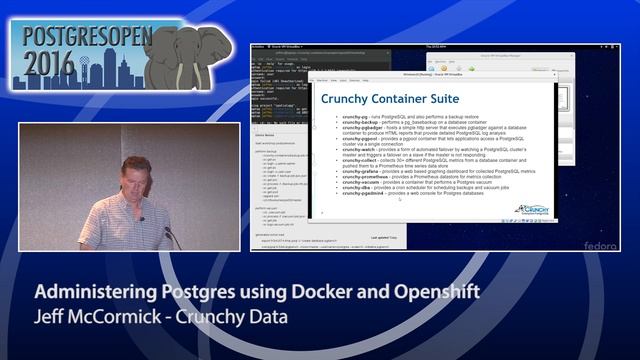The width and height of the screenshot is (640, 360).
Task: Open Machine menu in VirtualBox Manager window
Action: click(440, 62)
